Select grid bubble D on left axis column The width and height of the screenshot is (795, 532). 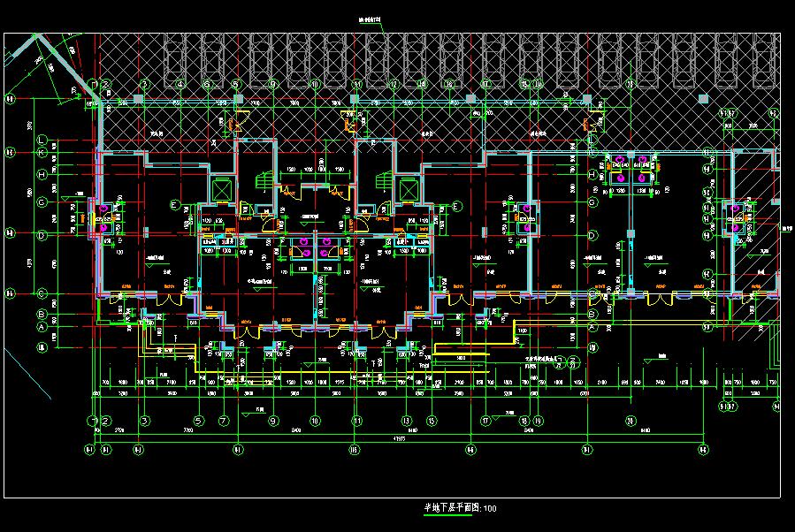click(x=42, y=235)
